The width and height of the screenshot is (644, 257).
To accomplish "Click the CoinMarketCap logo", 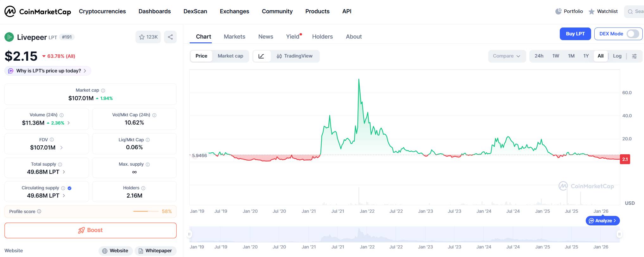I will [37, 11].
